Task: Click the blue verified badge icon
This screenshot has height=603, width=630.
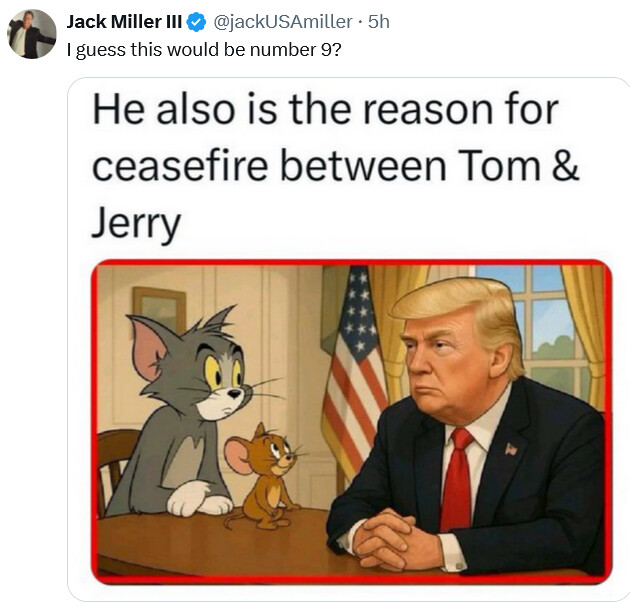Action: pyautogui.click(x=197, y=22)
